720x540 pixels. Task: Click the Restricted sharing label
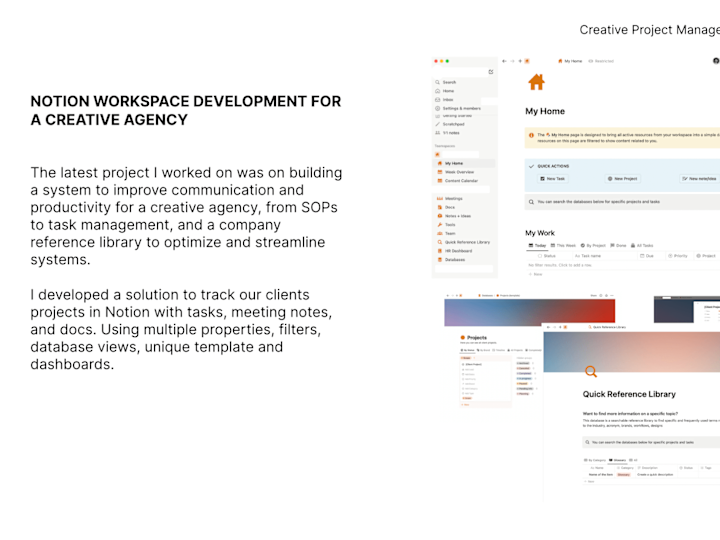pyautogui.click(x=601, y=61)
